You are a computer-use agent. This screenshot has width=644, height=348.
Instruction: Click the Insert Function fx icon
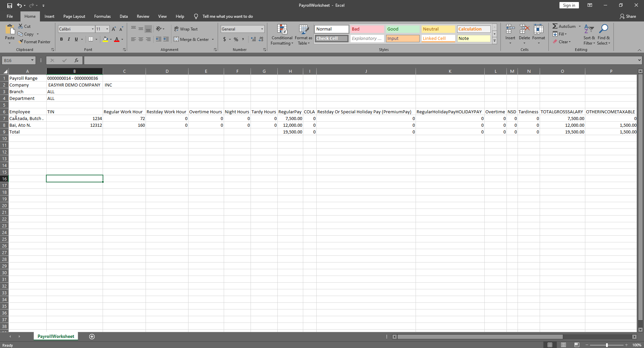pyautogui.click(x=76, y=60)
